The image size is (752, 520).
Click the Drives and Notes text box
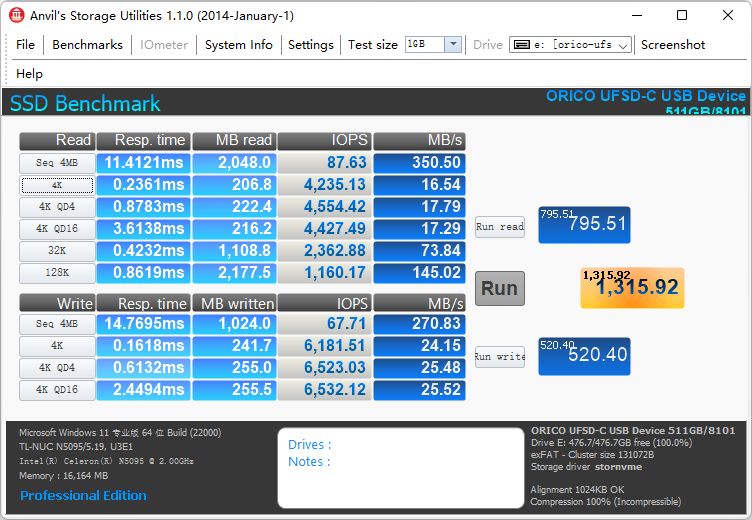(401, 468)
